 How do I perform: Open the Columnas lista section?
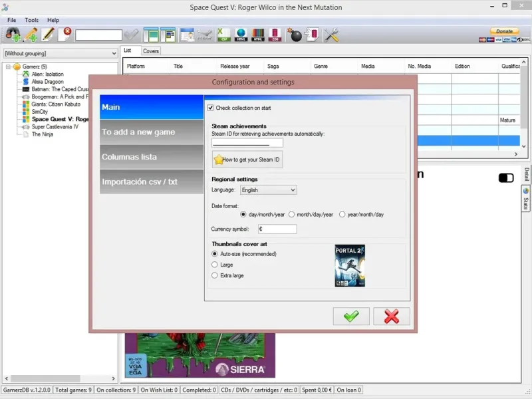coord(152,157)
